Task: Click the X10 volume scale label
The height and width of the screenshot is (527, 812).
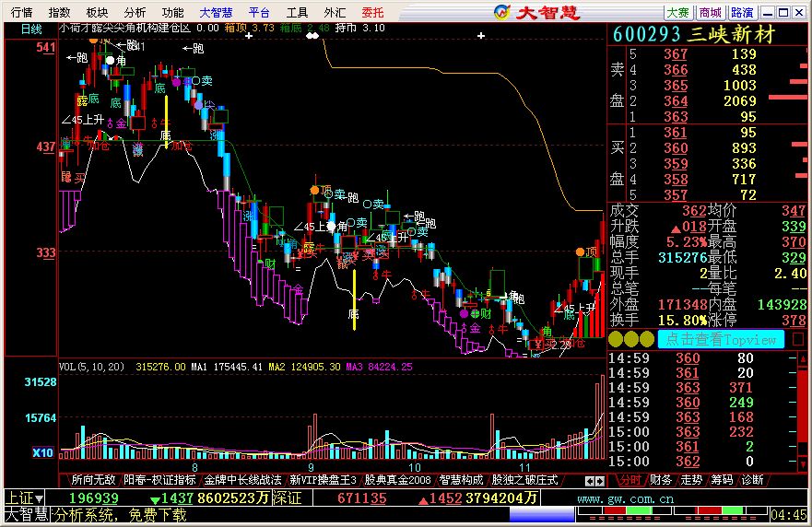Action: (x=43, y=453)
